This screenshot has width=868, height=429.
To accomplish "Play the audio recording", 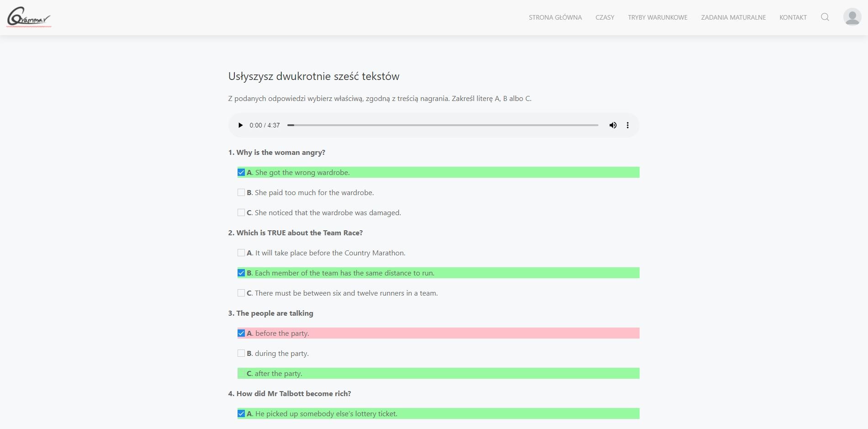I will 240,125.
